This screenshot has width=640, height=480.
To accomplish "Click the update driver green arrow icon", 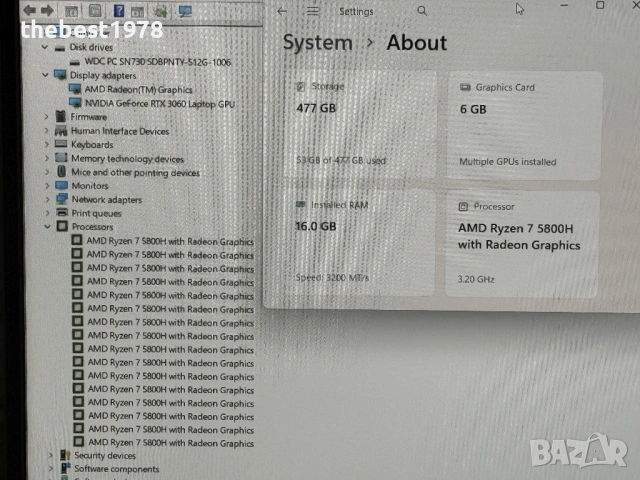I will tap(160, 11).
